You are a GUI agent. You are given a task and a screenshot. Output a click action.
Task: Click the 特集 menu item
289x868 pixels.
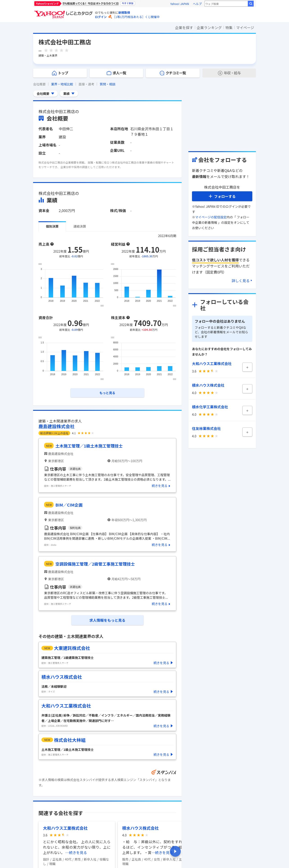[x=229, y=28]
